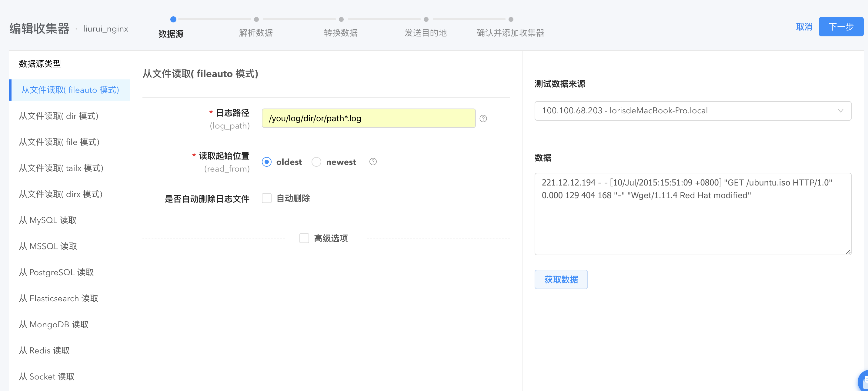
Task: Go to the 数据源 step
Action: [171, 34]
